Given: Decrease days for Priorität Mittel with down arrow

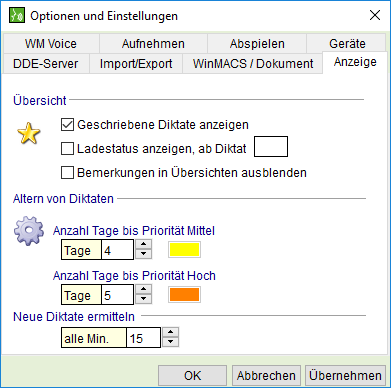Looking at the screenshot, I should (143, 254).
